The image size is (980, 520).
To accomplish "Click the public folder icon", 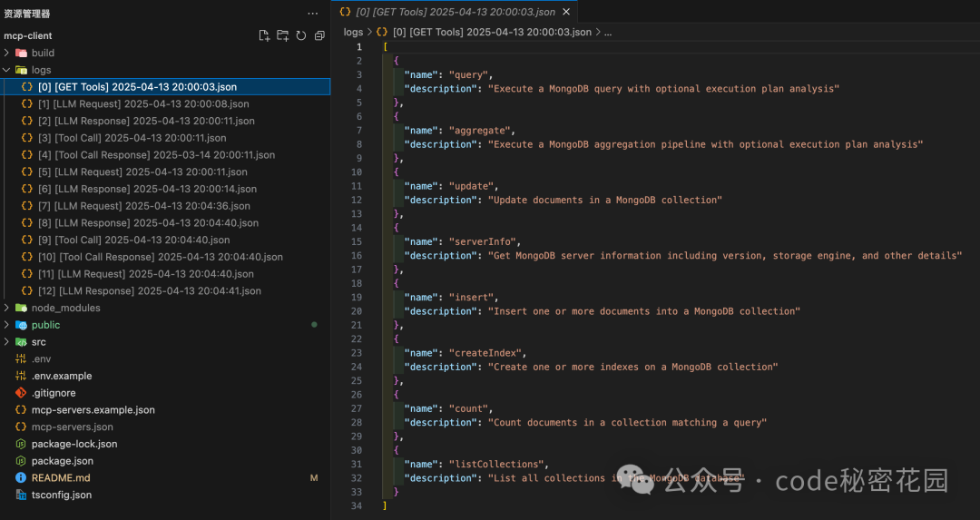I will click(21, 325).
